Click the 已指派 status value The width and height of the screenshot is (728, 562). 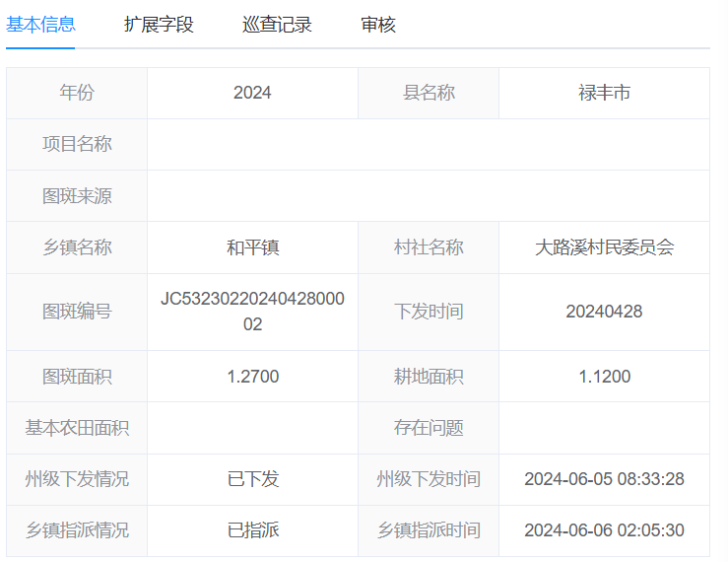[252, 530]
